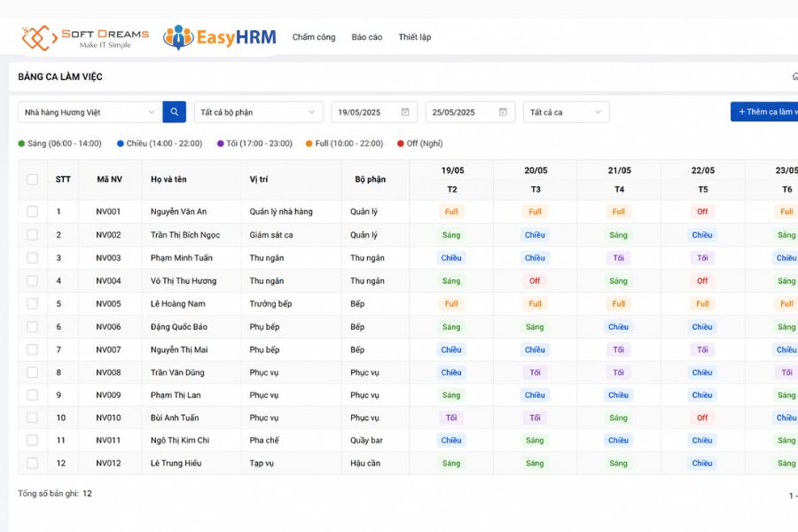Viewport: 798px width, 532px height.
Task: Open the Nhà hàng Hương Việt dropdown
Action: tap(90, 112)
